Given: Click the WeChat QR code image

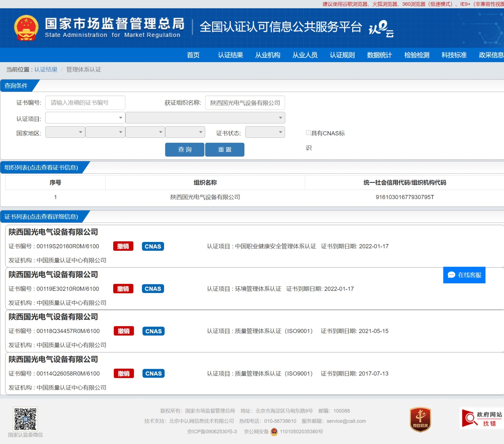Looking at the screenshot, I should pyautogui.click(x=26, y=419).
